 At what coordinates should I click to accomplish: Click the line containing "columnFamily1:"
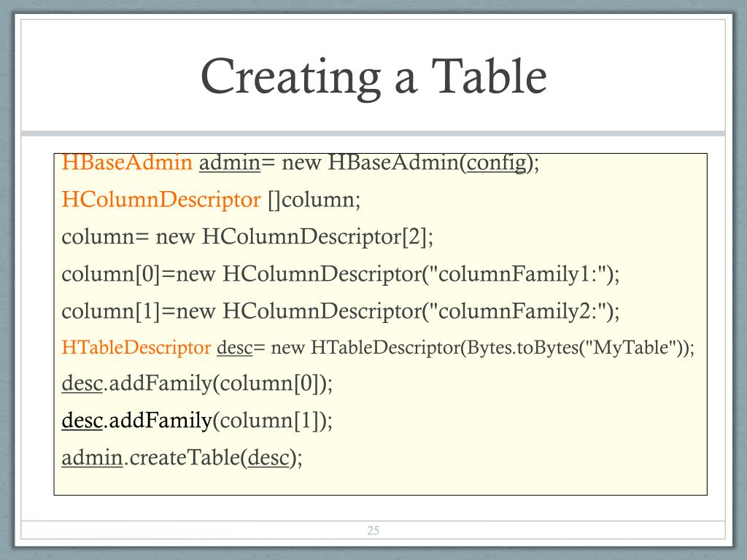coord(341,274)
